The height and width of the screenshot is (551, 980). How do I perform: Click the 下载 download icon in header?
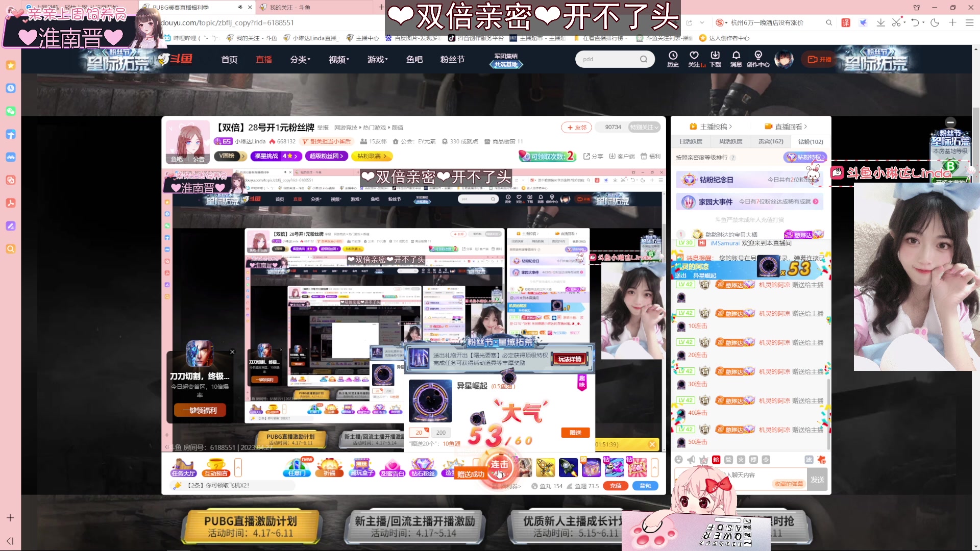coord(715,59)
